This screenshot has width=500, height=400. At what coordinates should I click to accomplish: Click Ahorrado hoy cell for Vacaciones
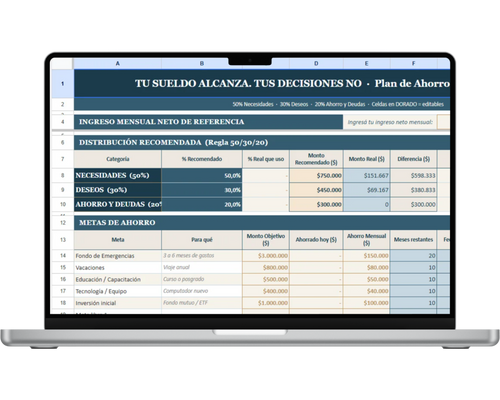click(316, 268)
